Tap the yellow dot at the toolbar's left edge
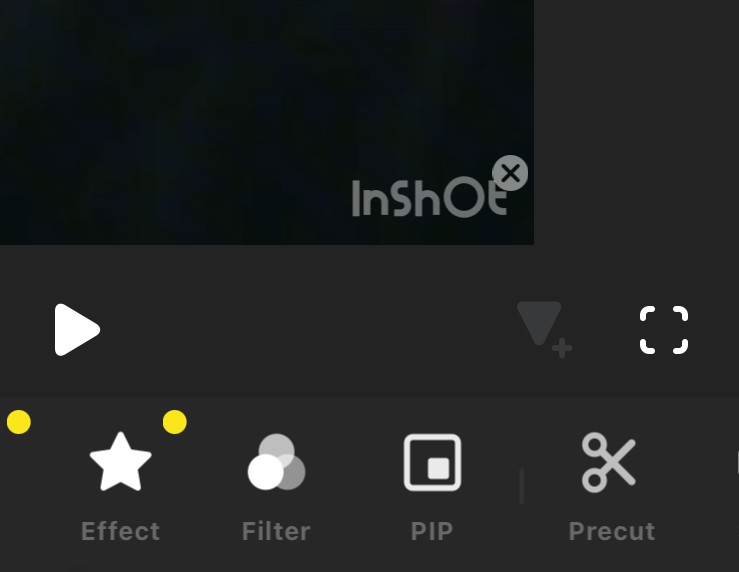 tap(19, 422)
